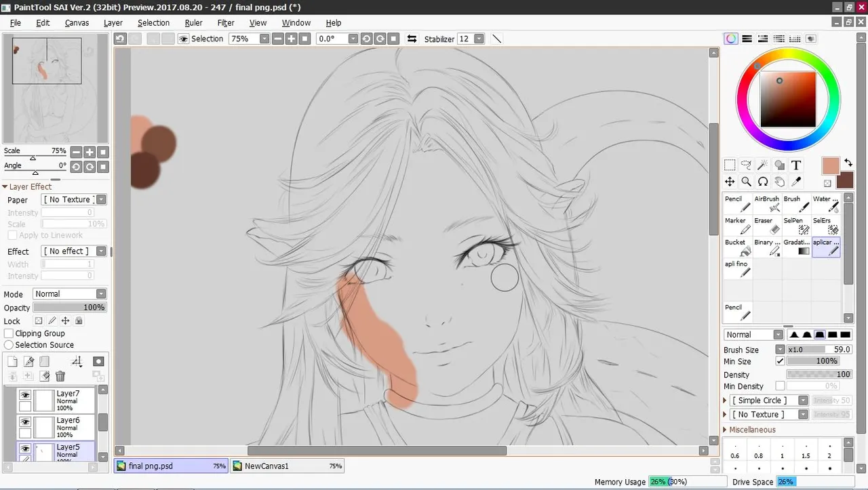868x490 pixels.
Task: Open the zoom percentage dropdown
Action: click(x=264, y=39)
